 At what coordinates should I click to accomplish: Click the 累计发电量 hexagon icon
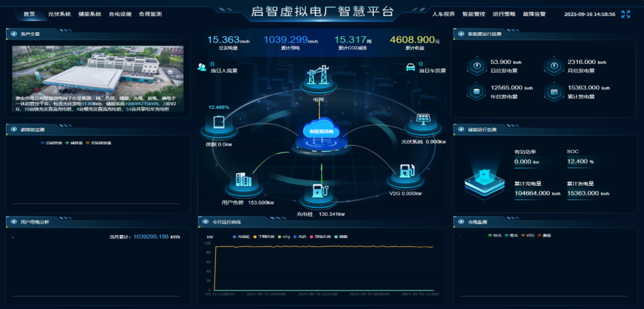pyautogui.click(x=553, y=92)
